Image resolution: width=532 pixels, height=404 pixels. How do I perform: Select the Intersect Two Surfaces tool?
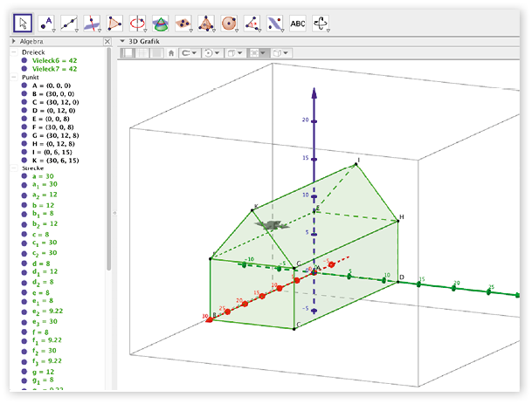pos(160,23)
